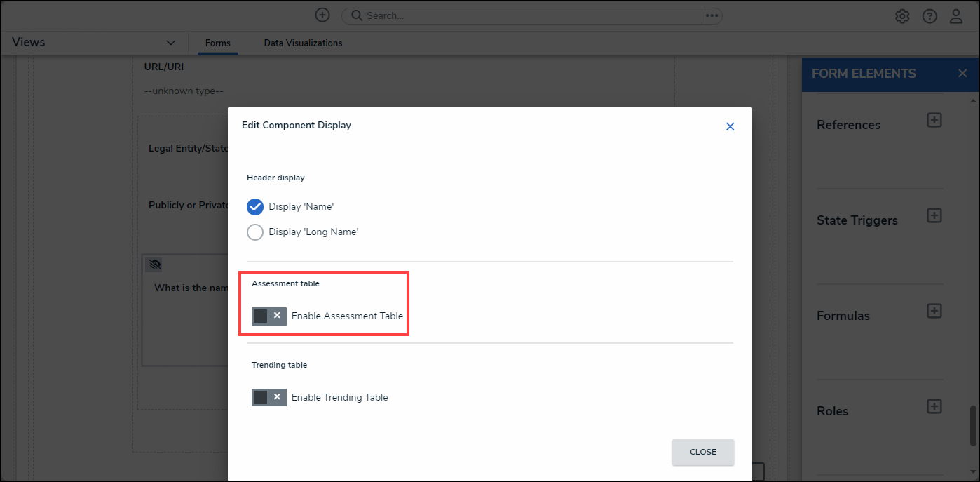Close the Form Elements panel

pyautogui.click(x=962, y=74)
